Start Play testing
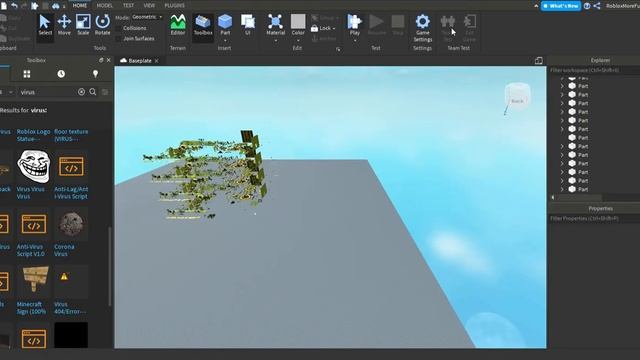Image resolution: width=640 pixels, height=360 pixels. 355,24
